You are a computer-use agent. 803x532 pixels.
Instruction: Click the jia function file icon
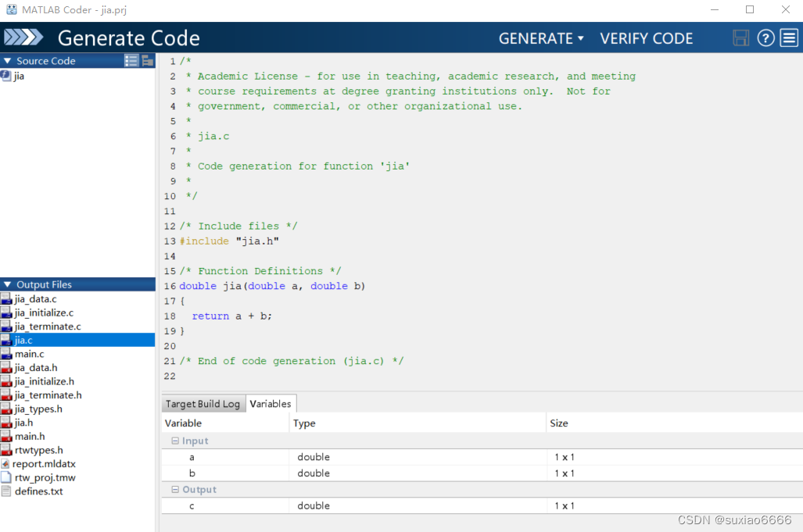5,76
